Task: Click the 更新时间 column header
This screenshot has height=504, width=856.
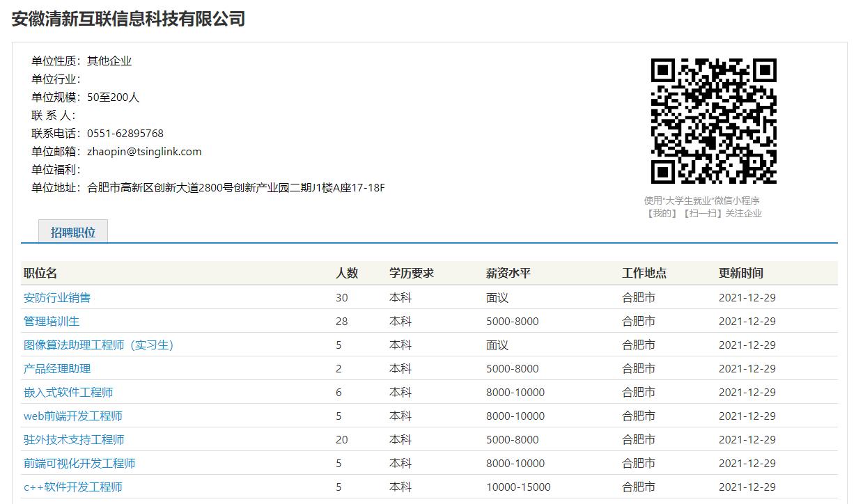Action: (741, 274)
